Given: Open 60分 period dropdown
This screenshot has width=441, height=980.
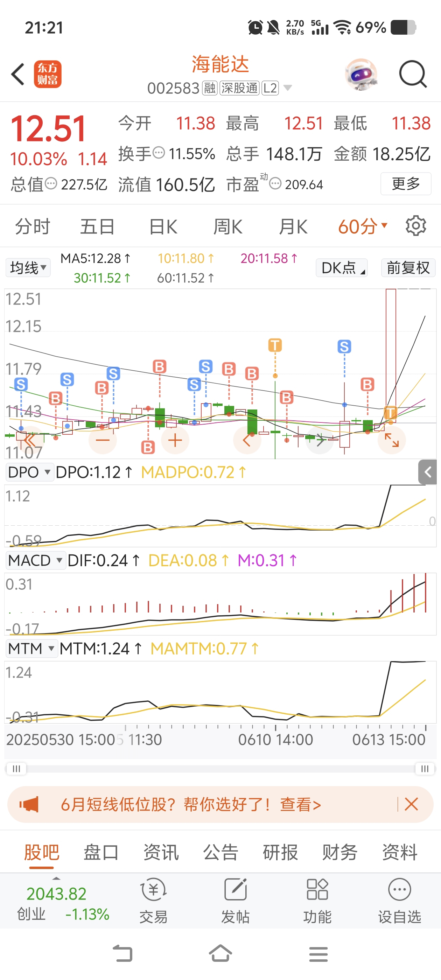Looking at the screenshot, I should [363, 226].
